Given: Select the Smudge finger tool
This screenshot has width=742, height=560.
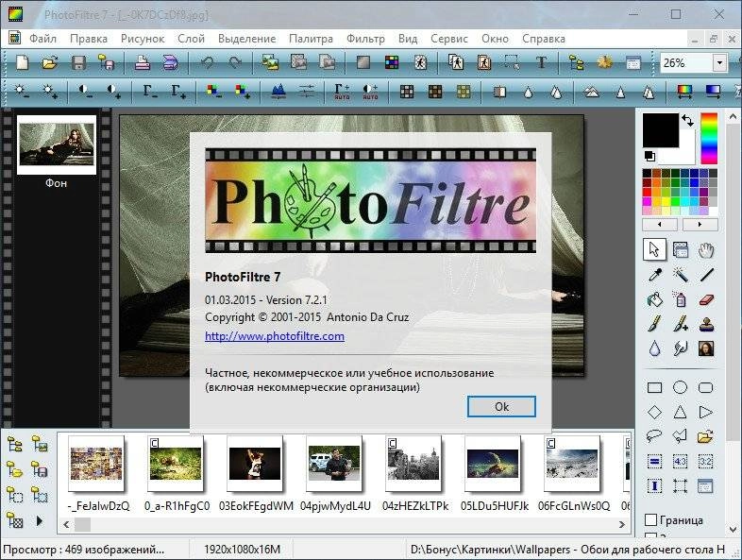Looking at the screenshot, I should tap(680, 348).
